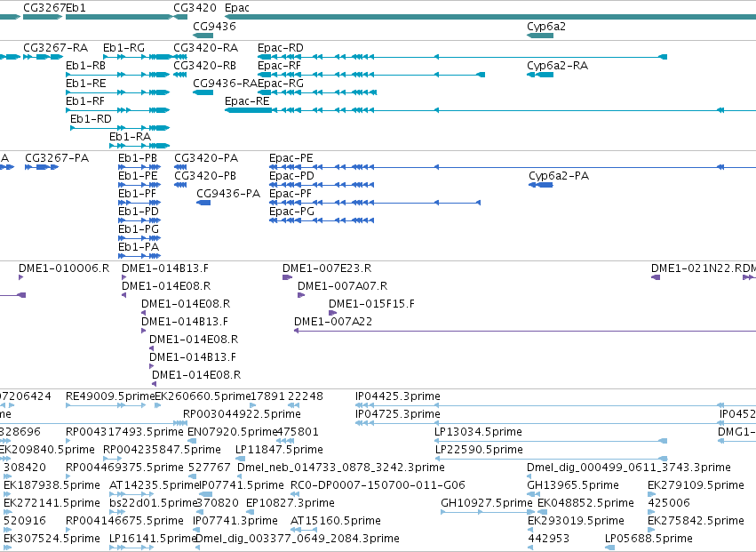Click the GH10927.5prime EST label
The width and height of the screenshot is (756, 552).
(486, 504)
